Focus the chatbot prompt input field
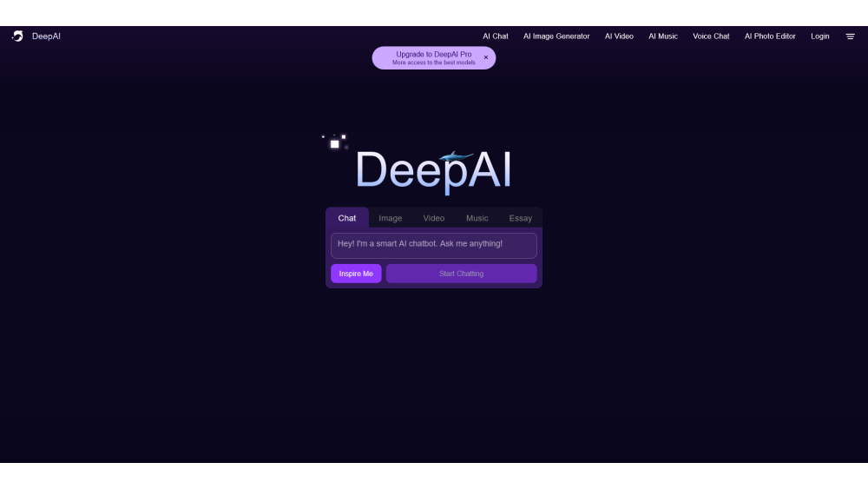Image resolution: width=868 pixels, height=489 pixels. point(433,245)
